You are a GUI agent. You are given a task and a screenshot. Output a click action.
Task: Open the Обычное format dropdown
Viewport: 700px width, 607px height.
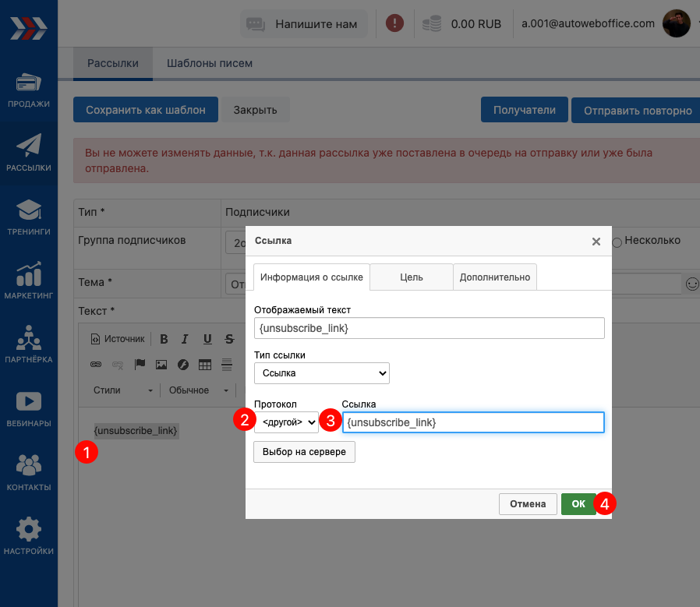[198, 390]
